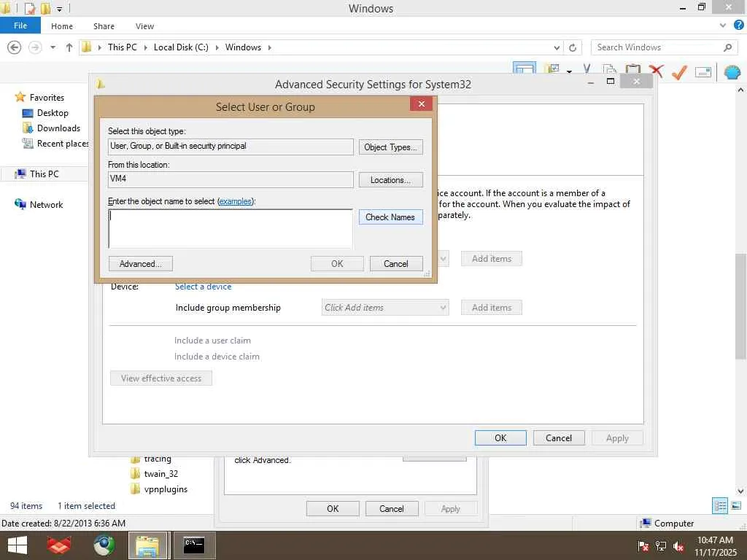The width and height of the screenshot is (747, 560).
Task: Open the View ribbon tab
Action: (144, 26)
